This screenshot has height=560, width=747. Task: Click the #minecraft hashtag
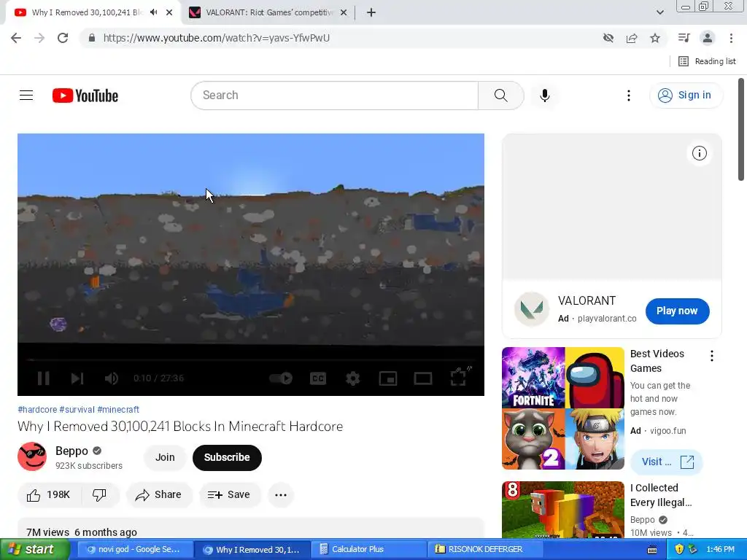[x=118, y=410]
